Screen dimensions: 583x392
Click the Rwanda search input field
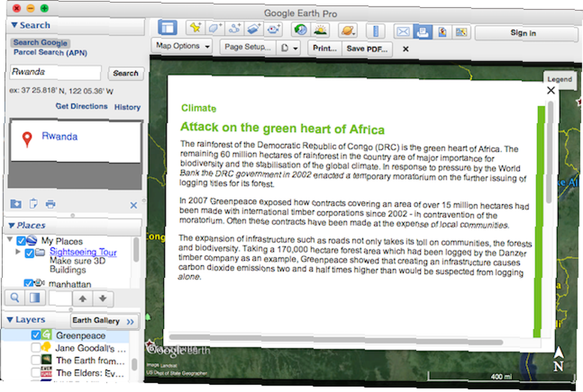coord(55,72)
